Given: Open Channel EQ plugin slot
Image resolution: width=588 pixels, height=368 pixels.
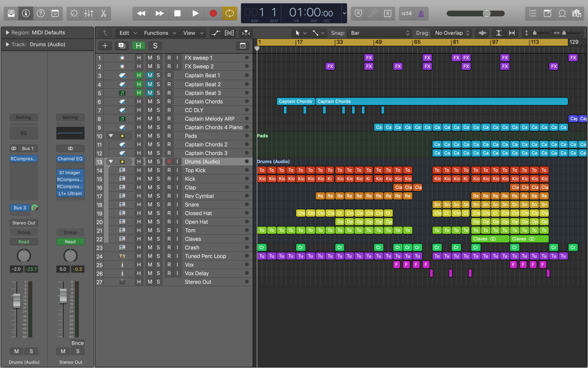Looking at the screenshot, I should (x=70, y=159).
